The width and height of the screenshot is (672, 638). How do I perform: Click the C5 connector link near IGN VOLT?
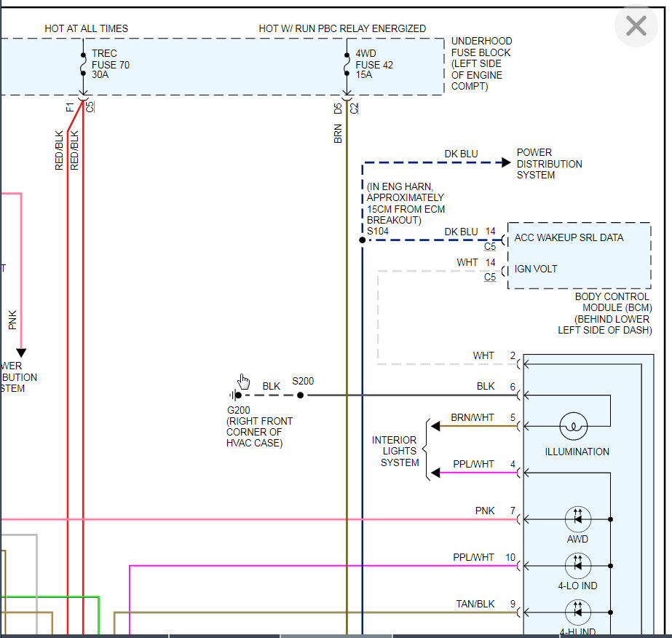pyautogui.click(x=490, y=277)
